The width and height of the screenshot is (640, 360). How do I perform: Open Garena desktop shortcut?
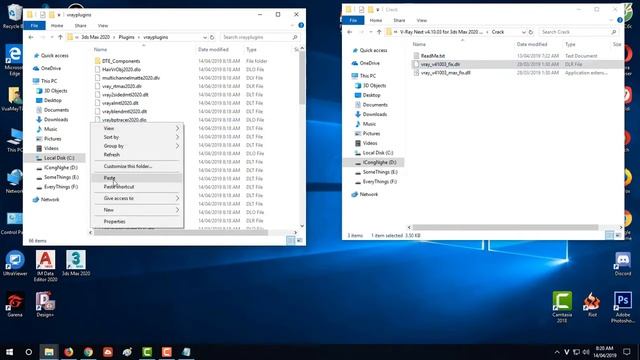tap(15, 304)
